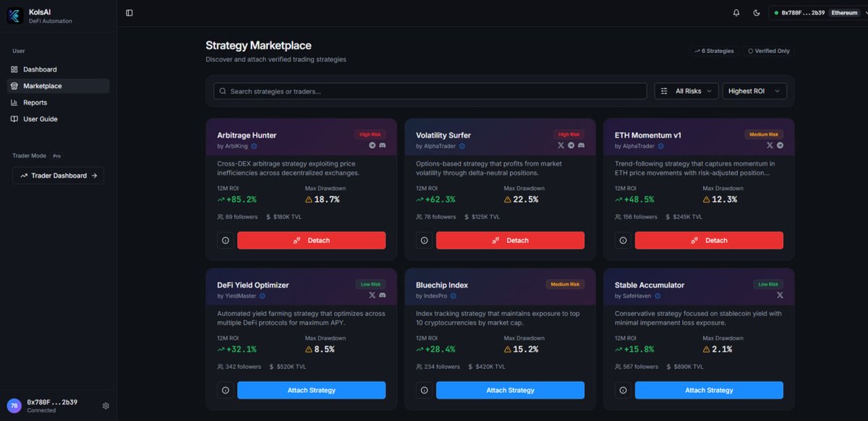Click ArbiKing verified badge
This screenshot has height=421, width=868.
[x=254, y=146]
